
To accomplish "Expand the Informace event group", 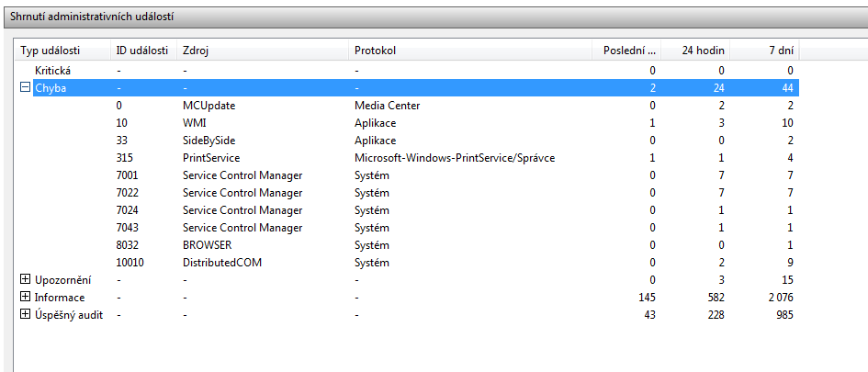I will 25,298.
